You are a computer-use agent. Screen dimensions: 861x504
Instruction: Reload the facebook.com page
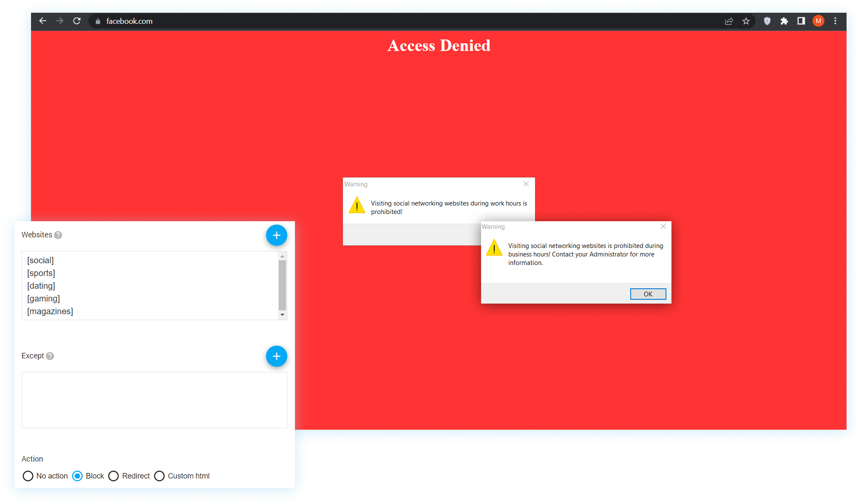pyautogui.click(x=77, y=21)
